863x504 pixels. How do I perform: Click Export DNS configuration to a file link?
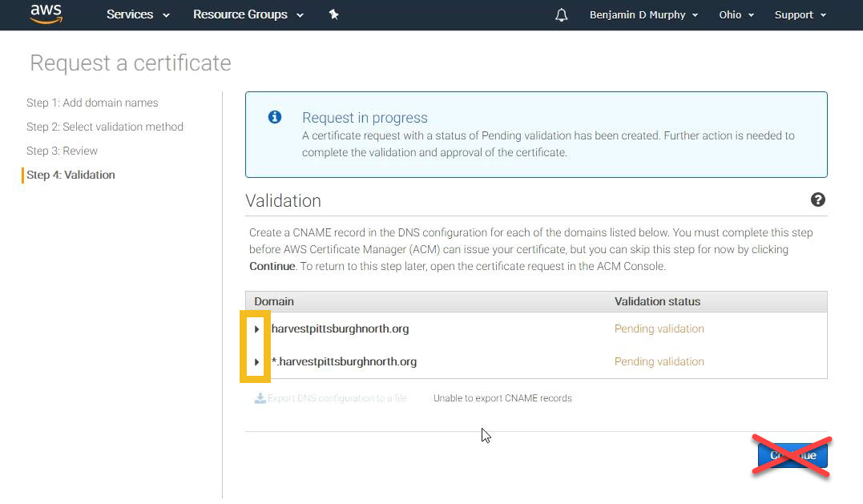pos(337,397)
